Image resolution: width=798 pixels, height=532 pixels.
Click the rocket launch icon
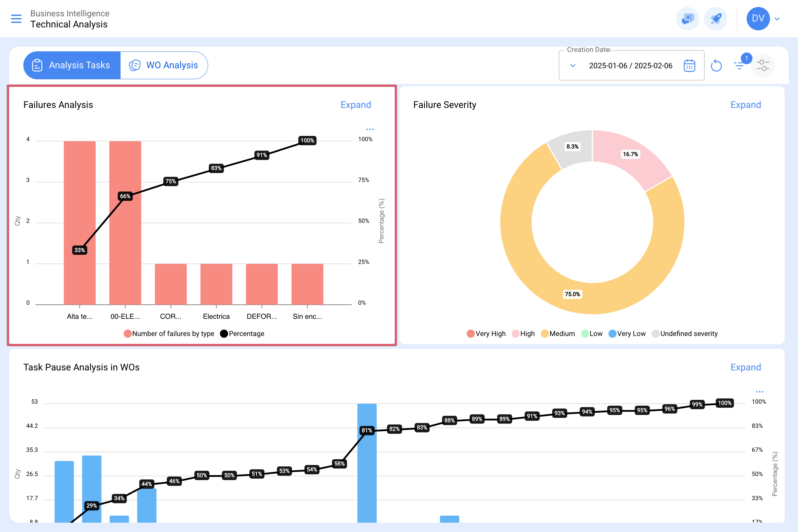(715, 19)
